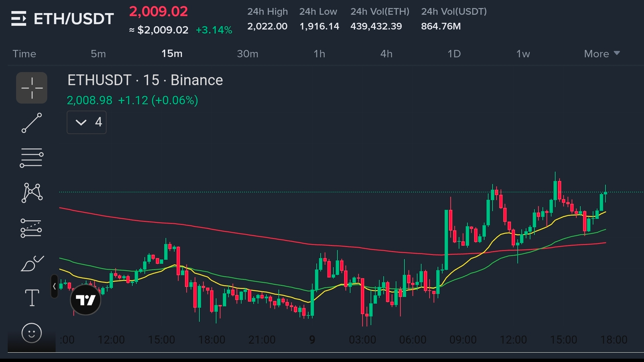Expand the 4 indicators legend dropdown
Image resolution: width=644 pixels, height=362 pixels.
[86, 122]
